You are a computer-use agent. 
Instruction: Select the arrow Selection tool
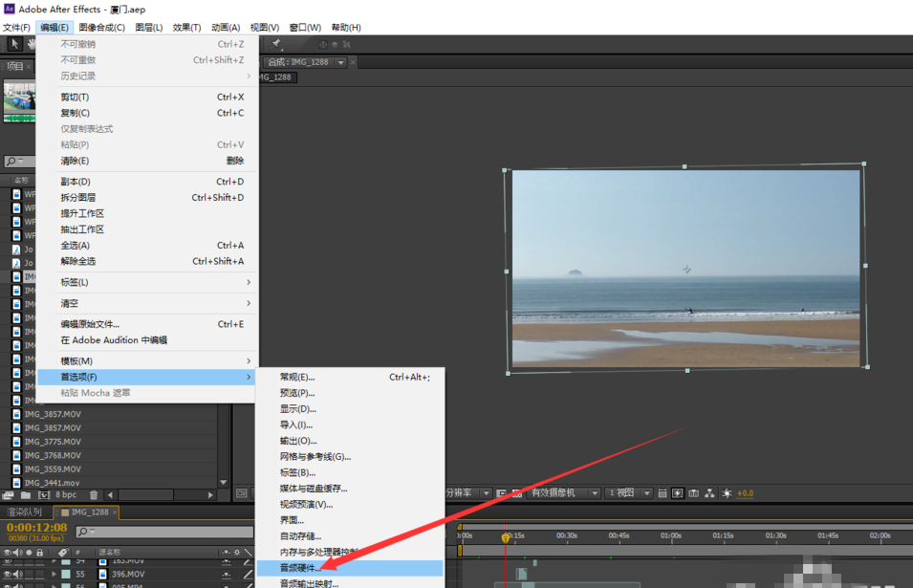pyautogui.click(x=14, y=44)
